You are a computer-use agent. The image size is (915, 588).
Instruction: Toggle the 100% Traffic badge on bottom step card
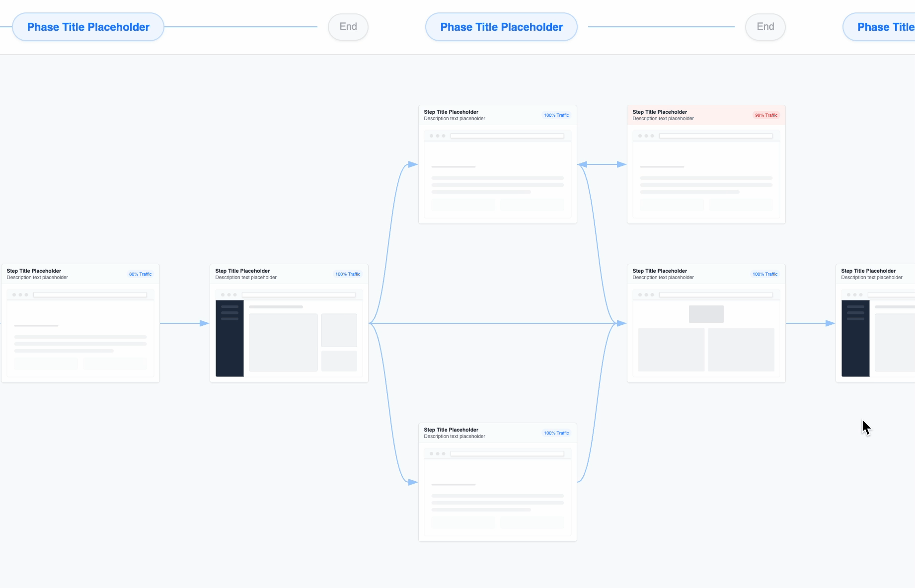coord(556,433)
